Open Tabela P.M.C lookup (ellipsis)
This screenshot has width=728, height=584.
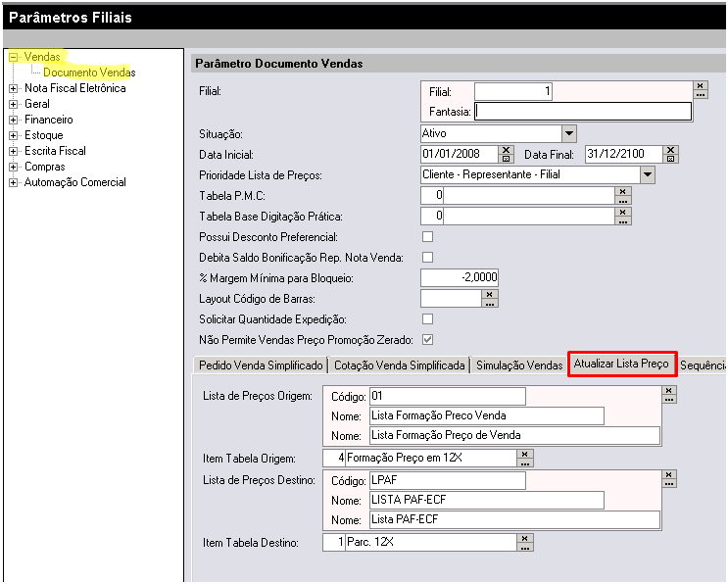pos(622,200)
